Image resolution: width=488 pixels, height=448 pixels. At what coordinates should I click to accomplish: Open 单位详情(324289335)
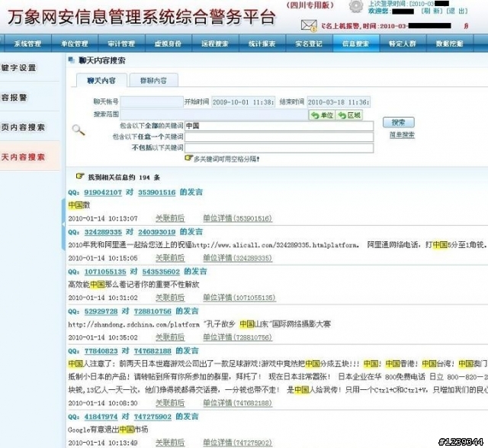(237, 258)
